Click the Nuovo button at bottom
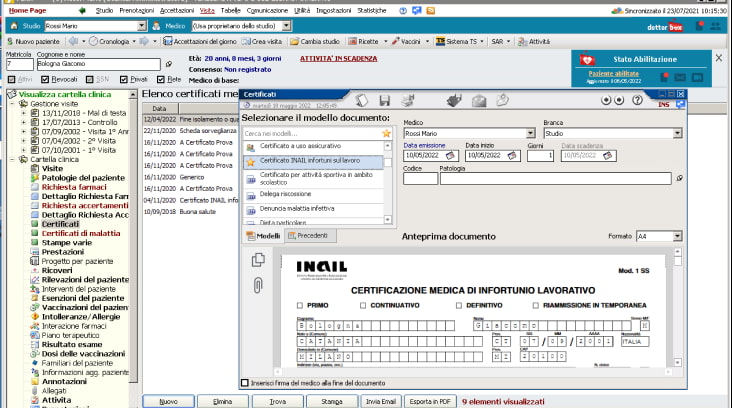This screenshot has width=732, height=408. pos(169,401)
